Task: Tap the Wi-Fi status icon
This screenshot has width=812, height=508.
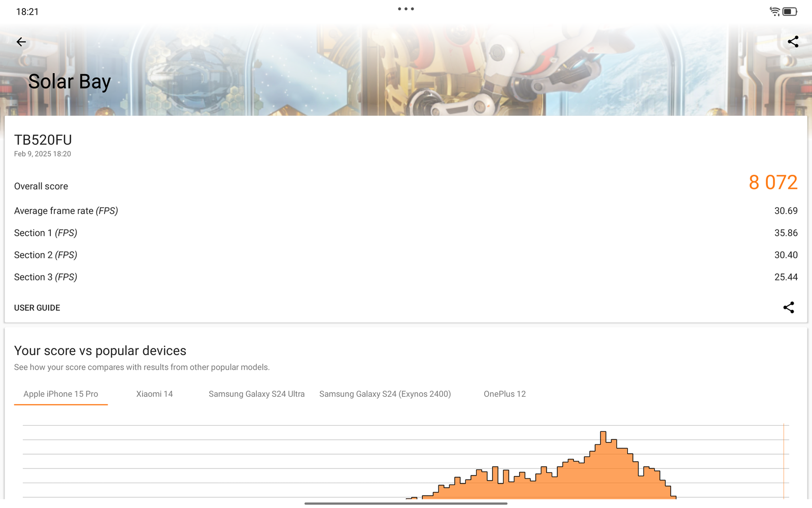Action: 774,11
